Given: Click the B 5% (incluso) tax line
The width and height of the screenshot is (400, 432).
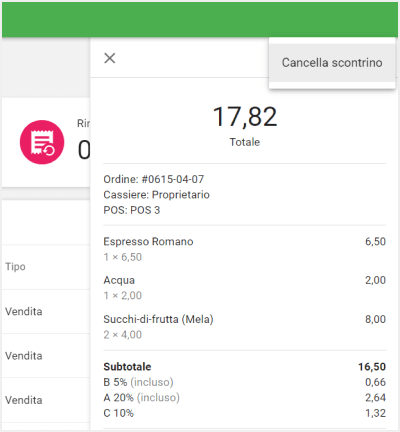Looking at the screenshot, I should [x=244, y=382].
